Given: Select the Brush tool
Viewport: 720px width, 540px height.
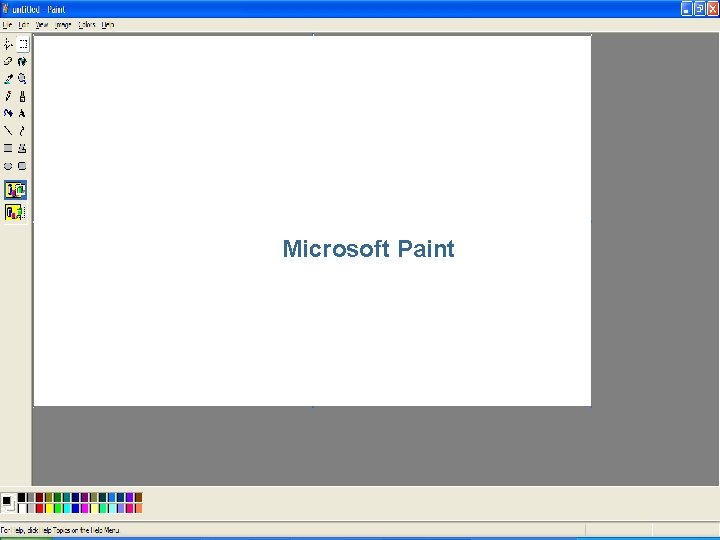Looking at the screenshot, I should (x=22, y=96).
